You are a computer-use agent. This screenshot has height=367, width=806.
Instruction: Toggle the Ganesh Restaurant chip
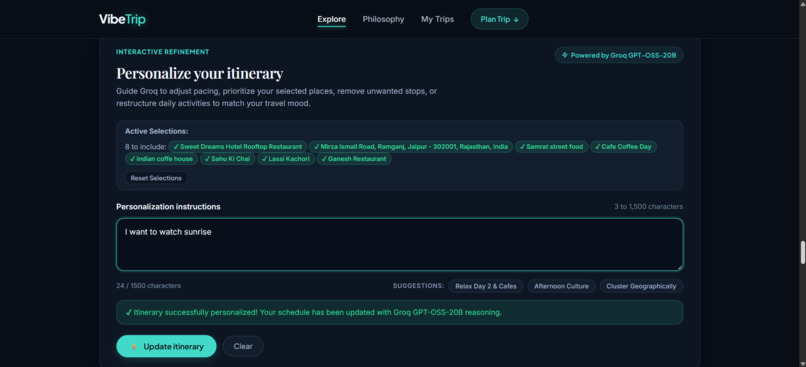point(354,159)
